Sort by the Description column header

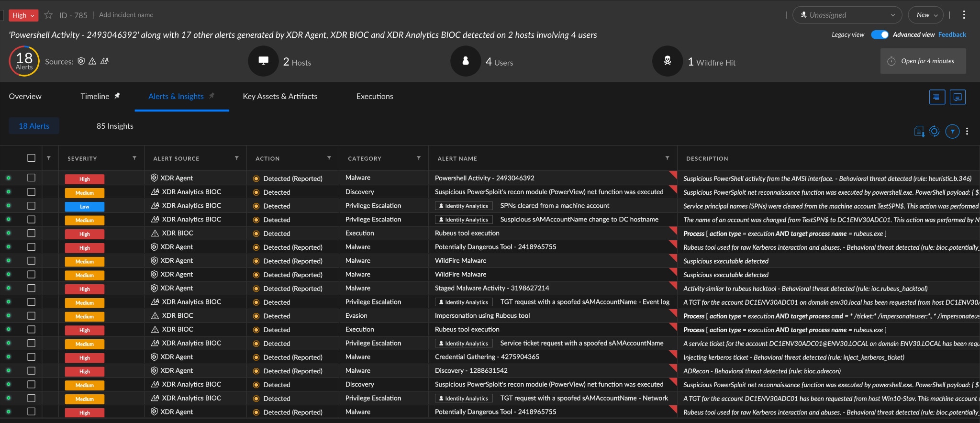point(707,158)
